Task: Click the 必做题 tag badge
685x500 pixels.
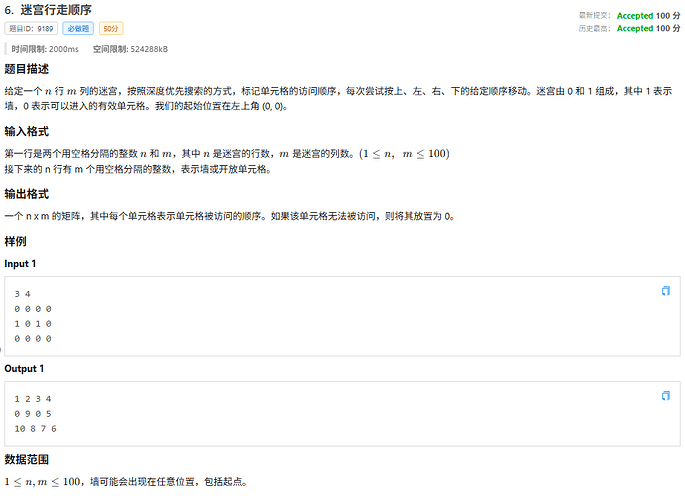Action: (78, 28)
